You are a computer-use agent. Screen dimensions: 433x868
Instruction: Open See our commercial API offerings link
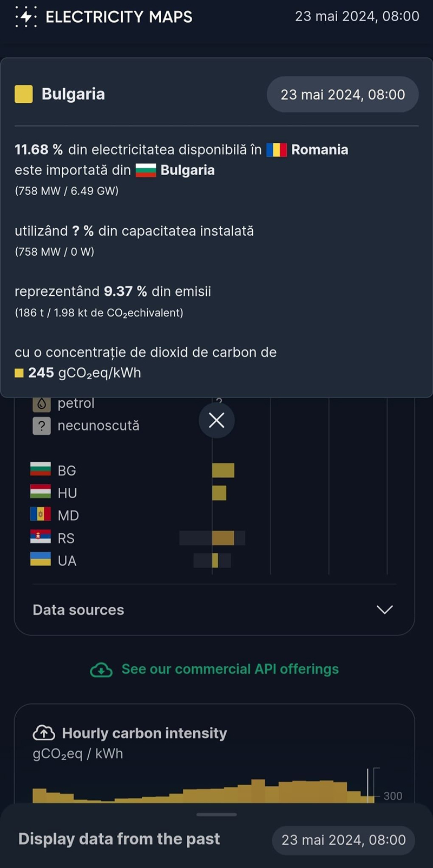tap(230, 670)
